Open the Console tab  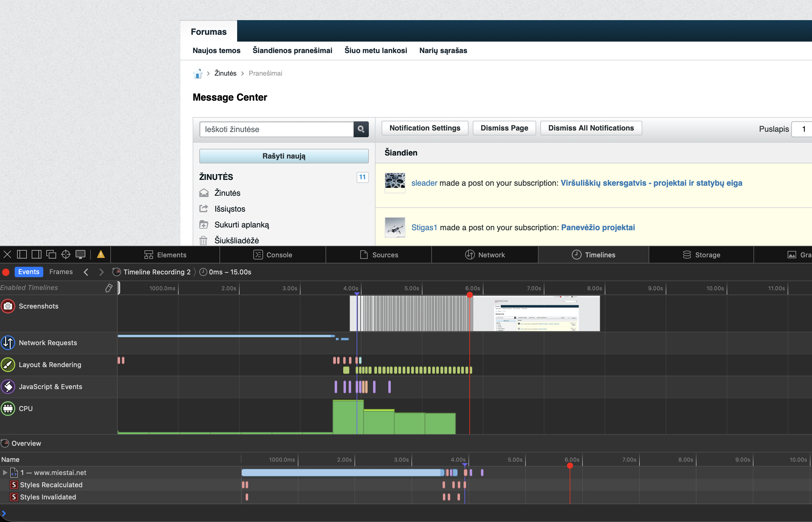[x=272, y=255]
